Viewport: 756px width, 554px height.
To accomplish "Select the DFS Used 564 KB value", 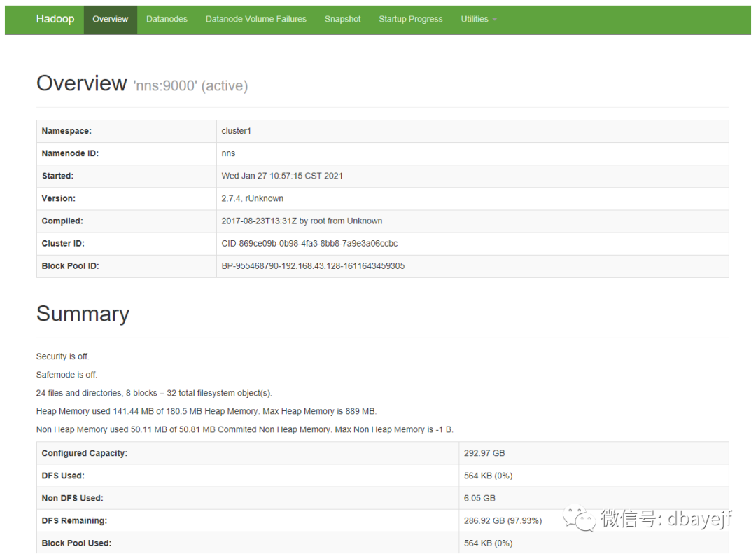I will point(489,476).
